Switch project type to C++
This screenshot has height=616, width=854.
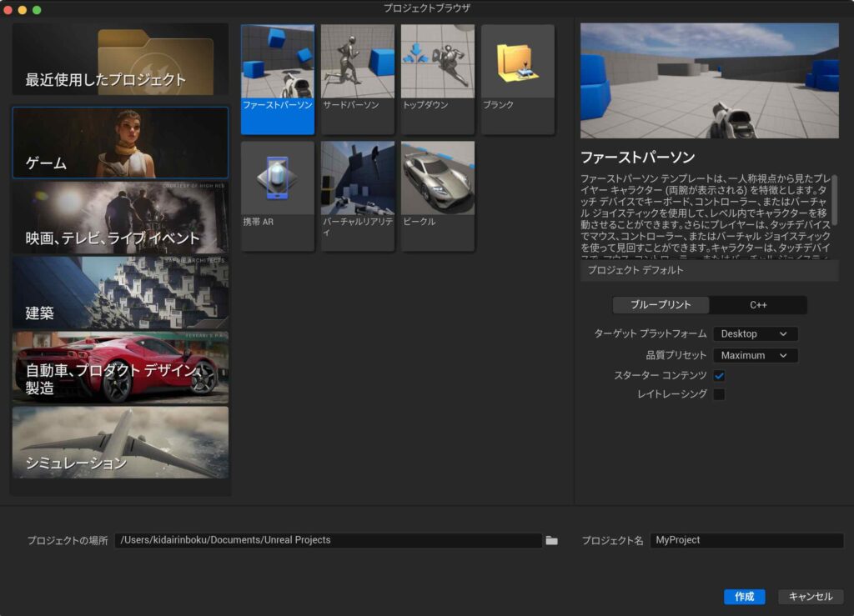coord(757,305)
